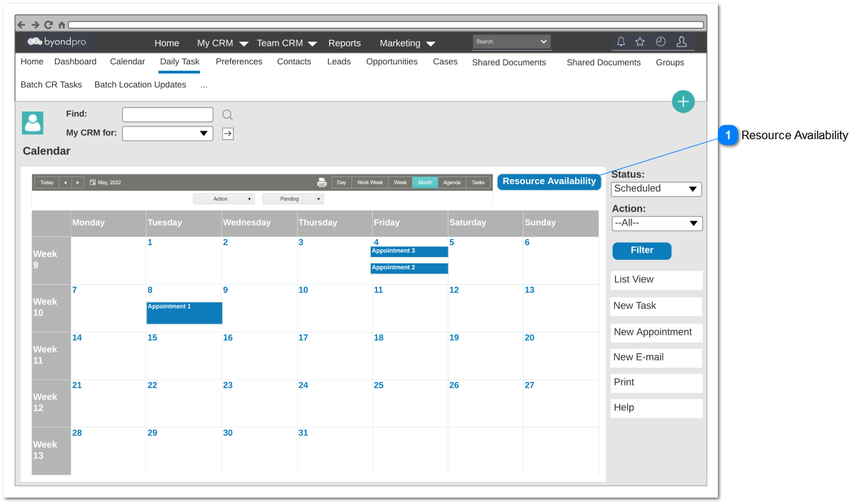
Task: Open the user profile icon in header
Action: (x=681, y=42)
